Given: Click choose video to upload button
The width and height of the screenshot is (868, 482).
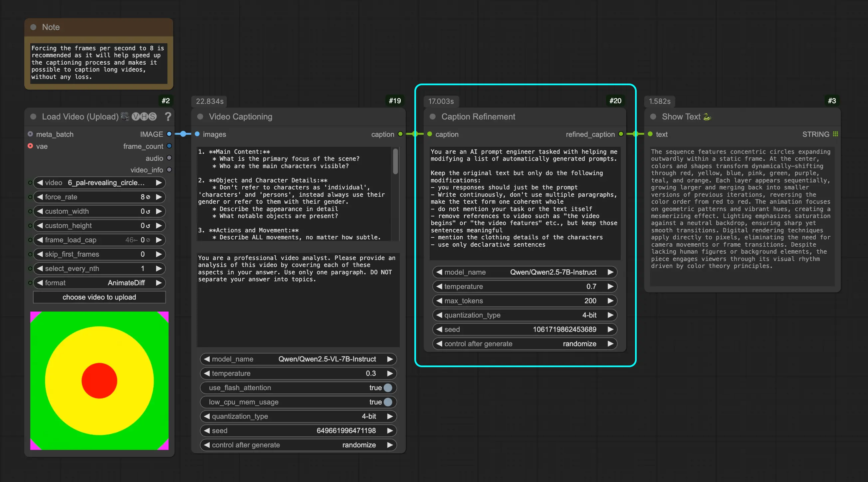Looking at the screenshot, I should (x=100, y=297).
